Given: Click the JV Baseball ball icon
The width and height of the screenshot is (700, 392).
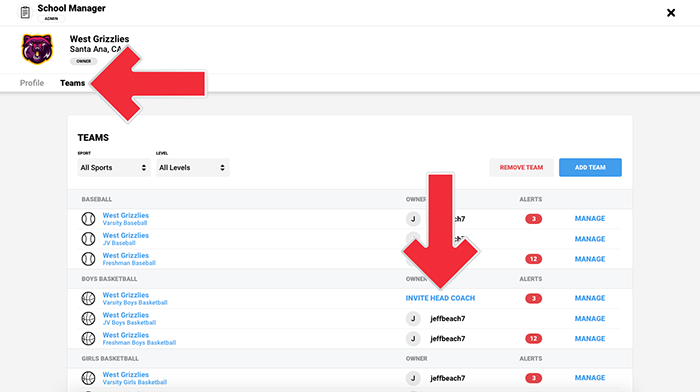Looking at the screenshot, I should 88,239.
